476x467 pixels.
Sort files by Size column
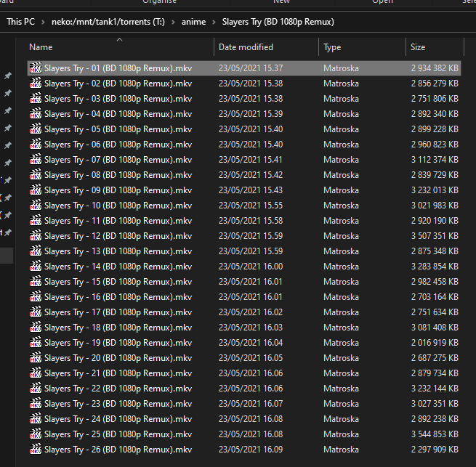418,47
